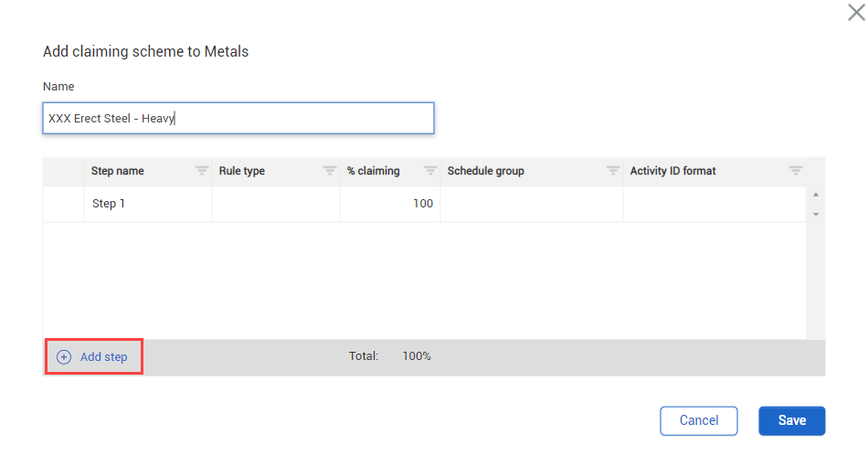Edit the 100 % claiming cell
Viewport: 868px width, 466px height.
click(x=390, y=204)
